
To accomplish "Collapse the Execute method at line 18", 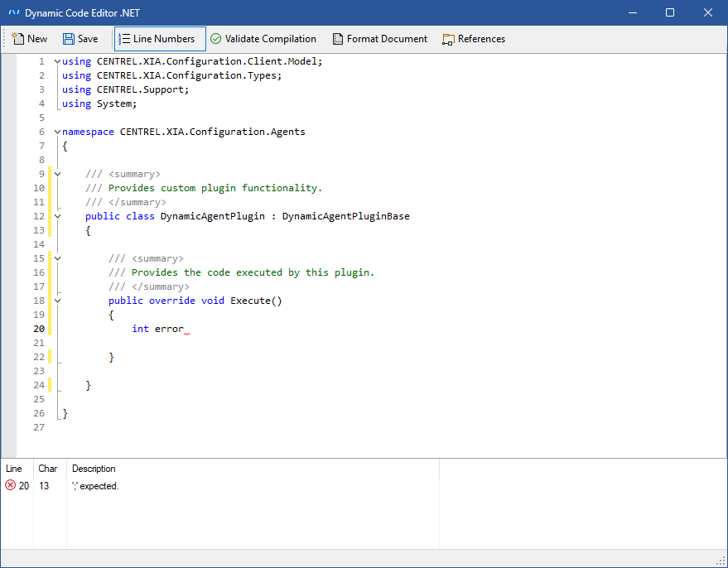I will 57,301.
